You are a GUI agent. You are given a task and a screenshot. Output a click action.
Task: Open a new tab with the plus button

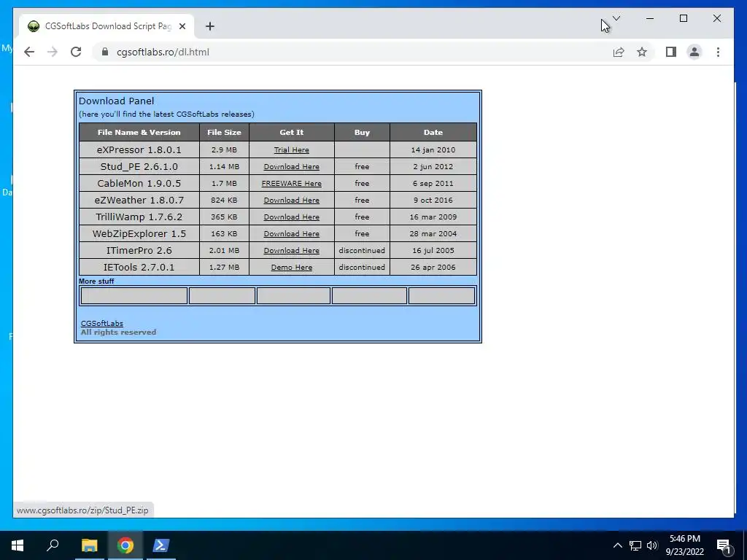pos(209,26)
